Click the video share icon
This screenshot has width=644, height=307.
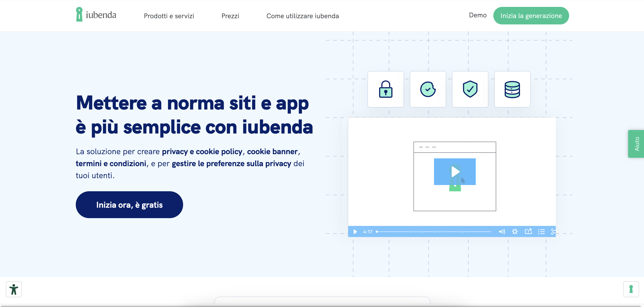[x=528, y=231]
